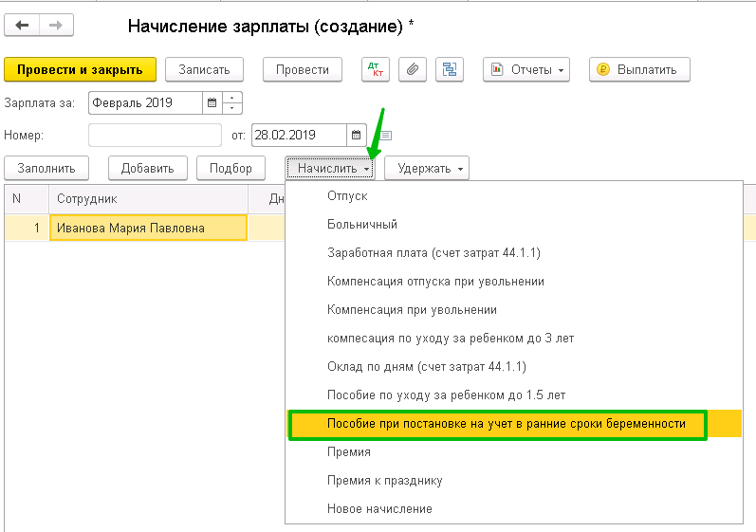This screenshot has width=756, height=532.
Task: Choose Больничный in the menu
Action: [362, 225]
